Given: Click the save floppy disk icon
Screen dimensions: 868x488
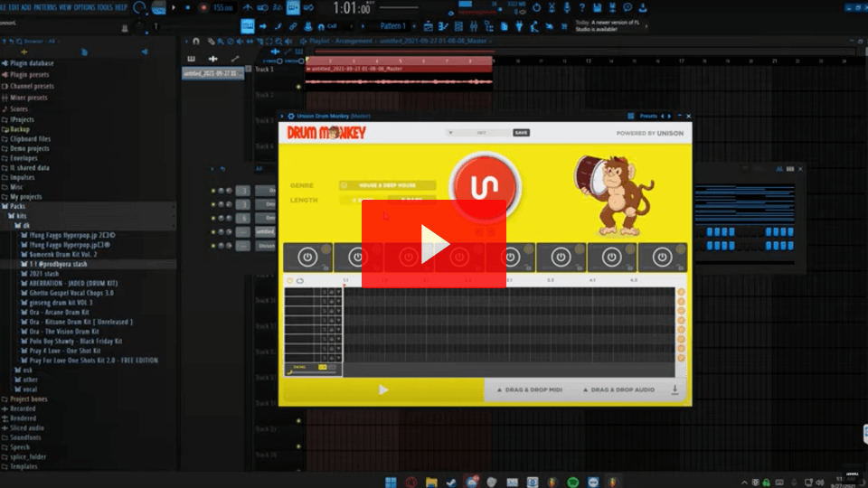Looking at the screenshot, I should pyautogui.click(x=598, y=8).
